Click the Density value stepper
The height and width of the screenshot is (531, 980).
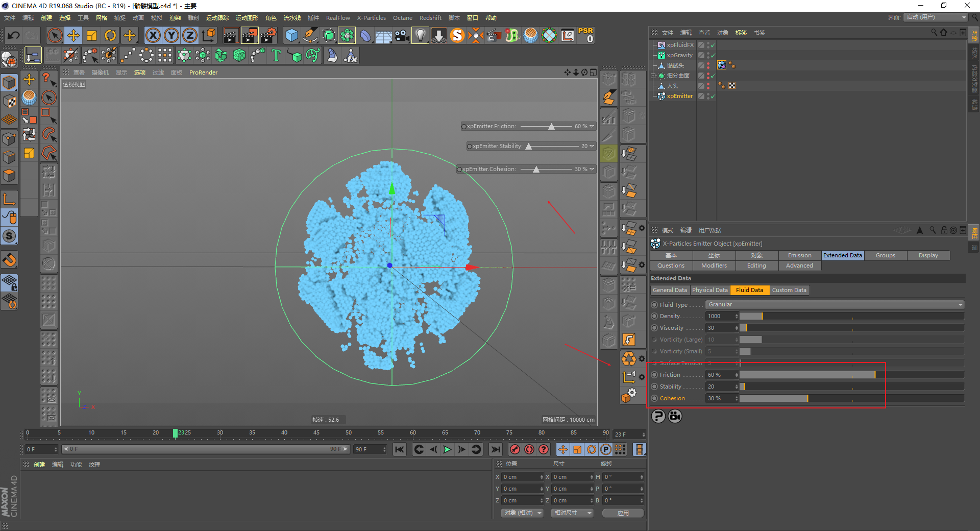click(737, 316)
